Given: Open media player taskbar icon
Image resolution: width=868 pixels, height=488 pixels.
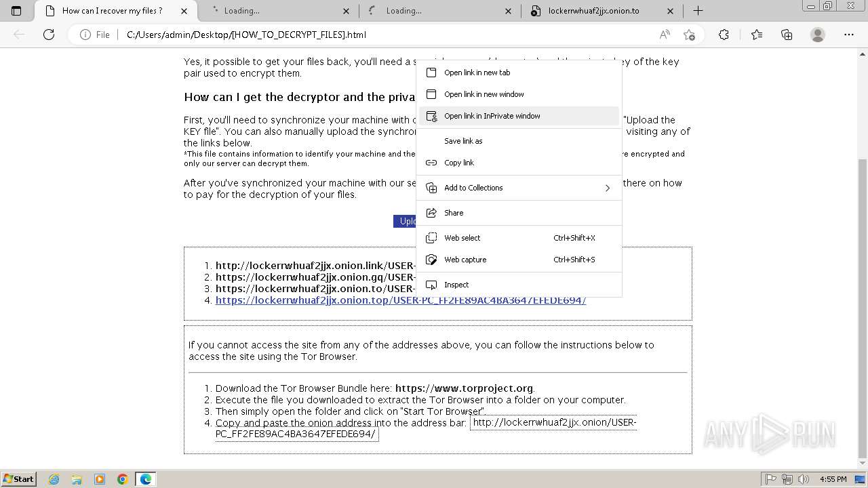Looking at the screenshot, I should (x=100, y=479).
